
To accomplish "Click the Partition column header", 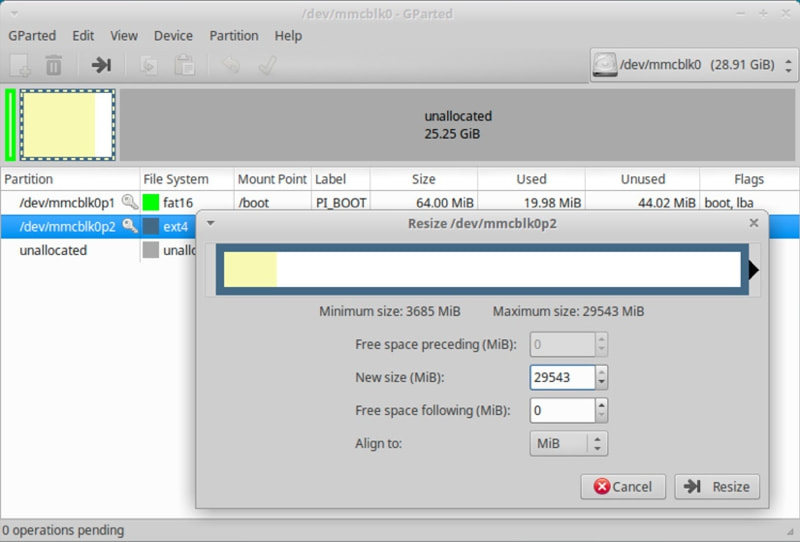I will tap(70, 179).
